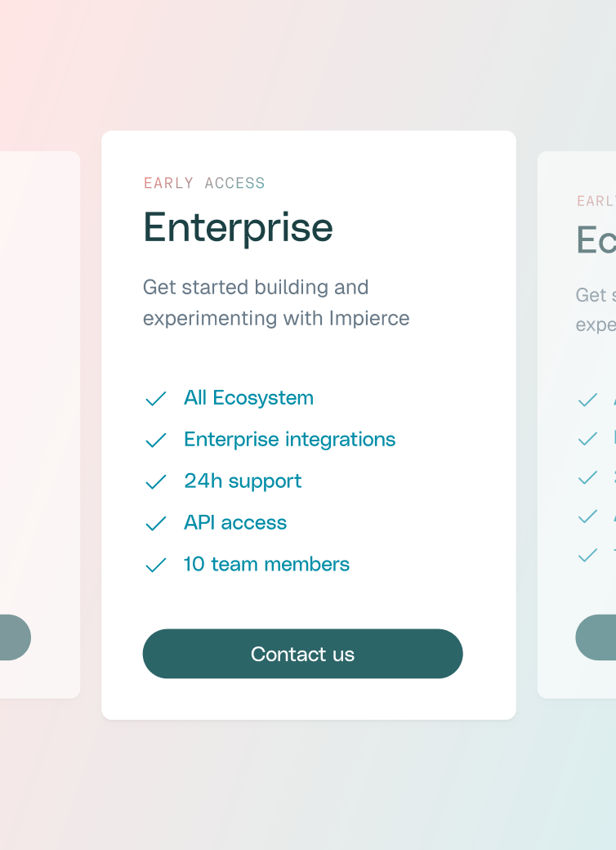Click the checkmark beside All Ecosystem
This screenshot has height=850, width=616.
pyautogui.click(x=155, y=398)
